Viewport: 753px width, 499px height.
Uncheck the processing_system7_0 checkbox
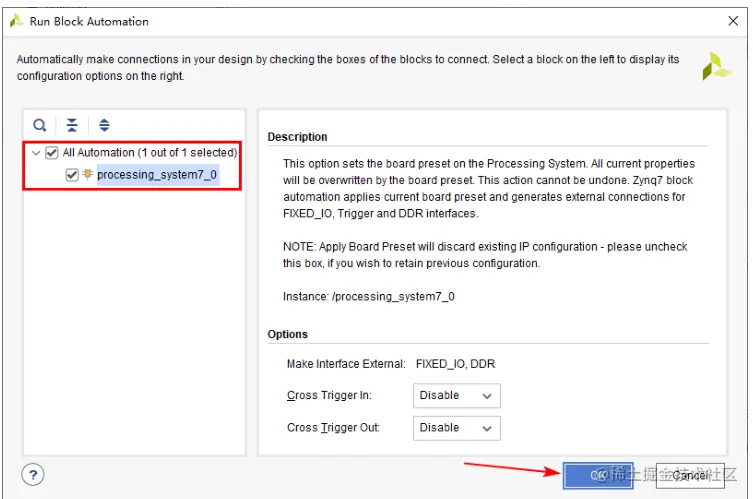tap(72, 175)
